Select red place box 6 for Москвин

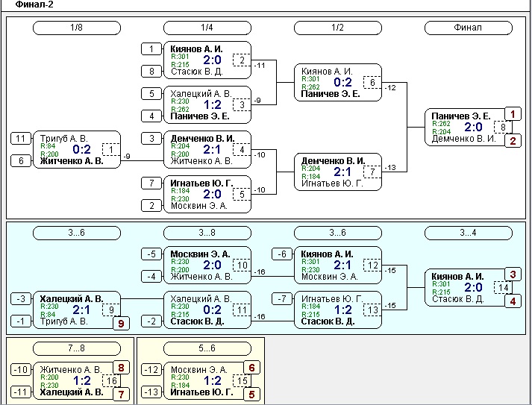coord(251,368)
